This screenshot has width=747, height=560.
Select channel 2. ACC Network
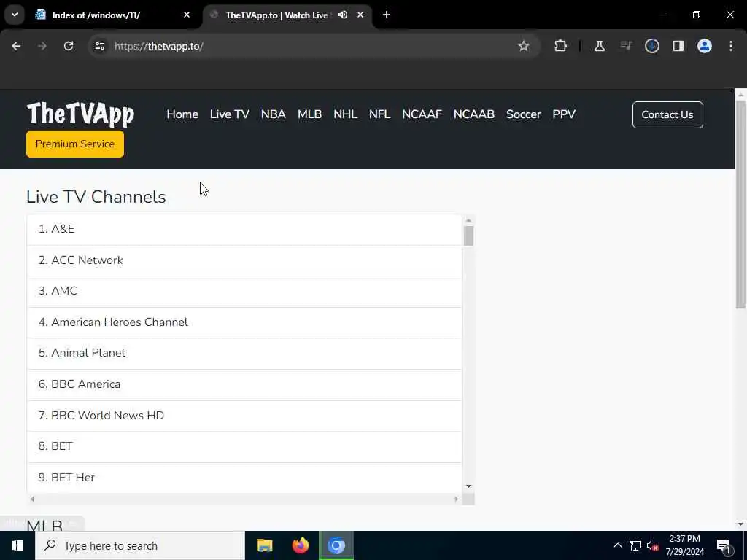(244, 260)
